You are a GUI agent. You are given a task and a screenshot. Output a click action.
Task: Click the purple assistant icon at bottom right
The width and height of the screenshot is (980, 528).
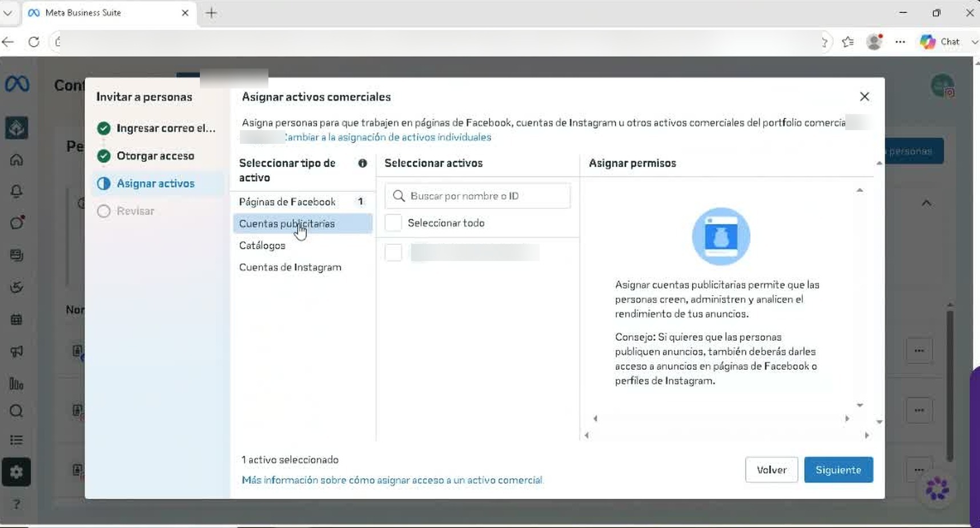pyautogui.click(x=937, y=489)
